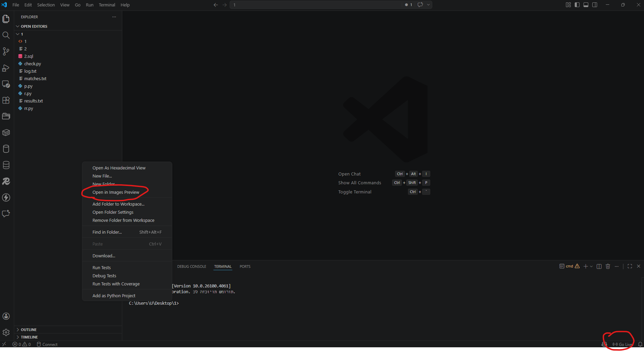Open the new terminal launch profile dropdown
This screenshot has width=644, height=351.
591,266
